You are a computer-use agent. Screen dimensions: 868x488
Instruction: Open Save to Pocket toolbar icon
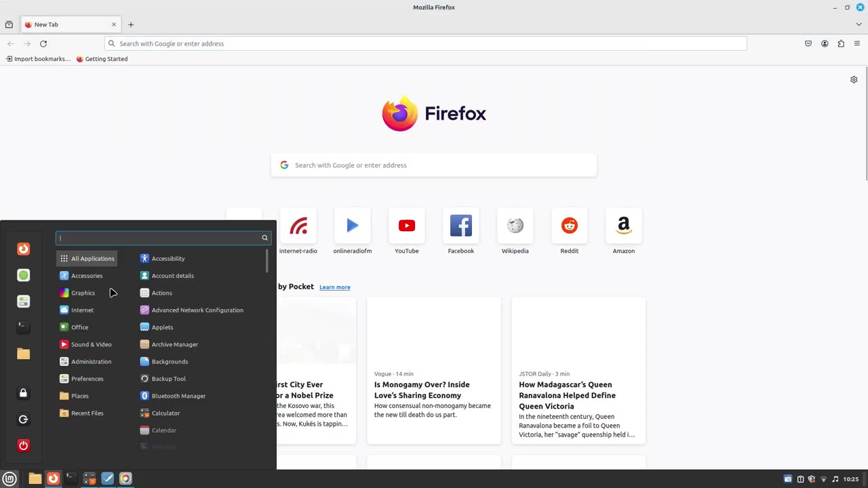click(x=808, y=43)
